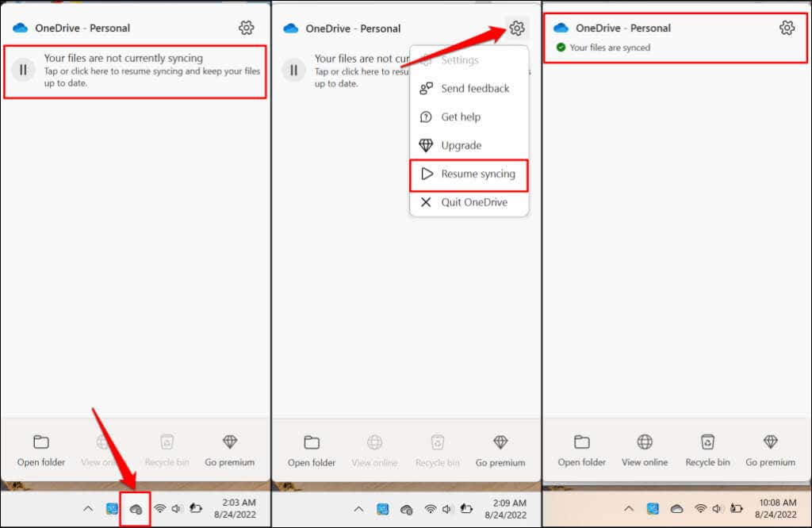This screenshot has height=528, width=812.
Task: Open the 10:08 AM date and time clock
Action: click(776, 508)
